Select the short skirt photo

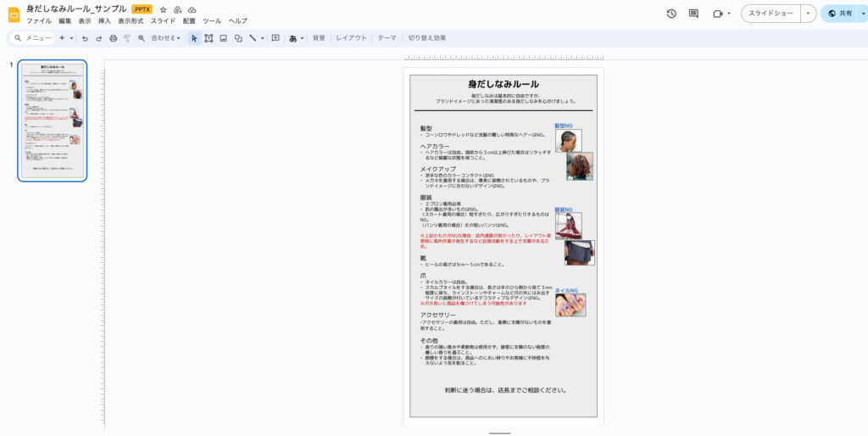pos(579,253)
